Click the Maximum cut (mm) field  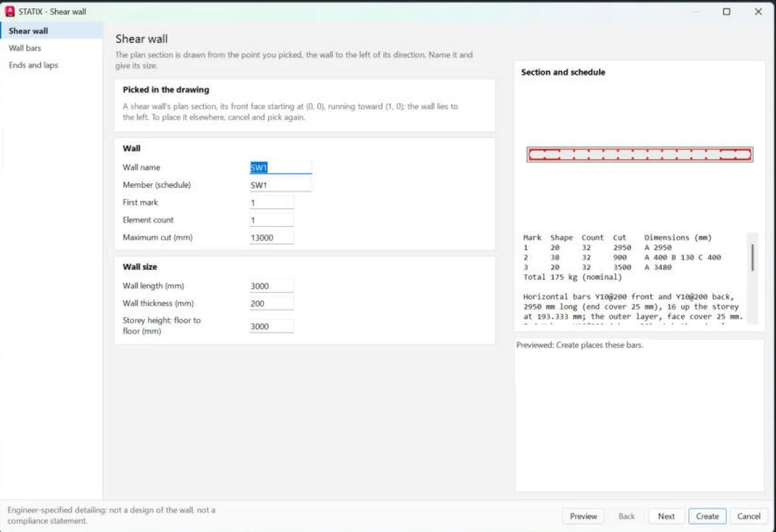pos(271,237)
